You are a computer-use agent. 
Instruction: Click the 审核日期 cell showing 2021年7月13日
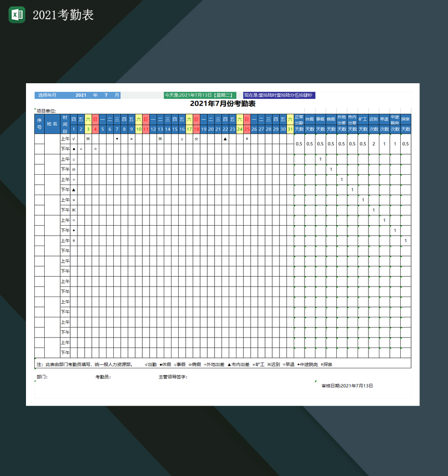click(348, 386)
